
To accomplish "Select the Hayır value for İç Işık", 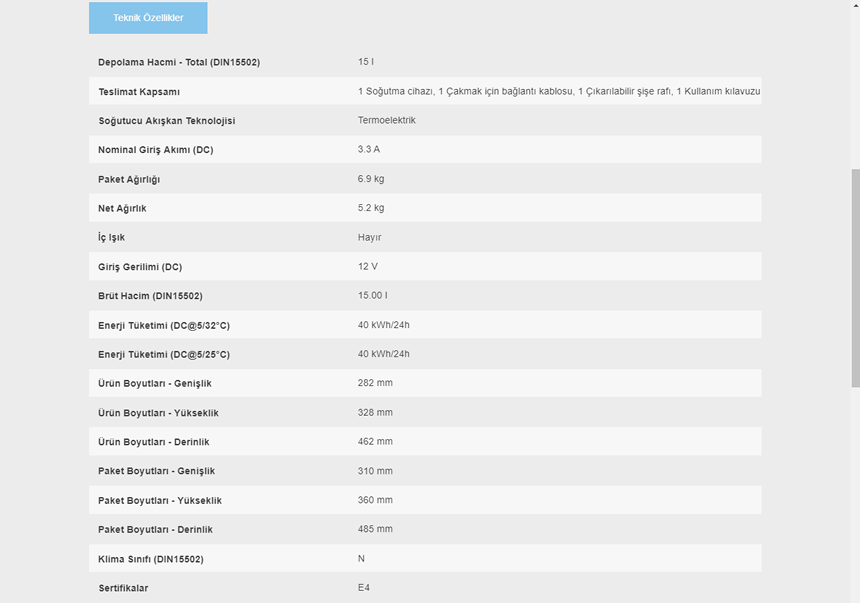I will [369, 237].
